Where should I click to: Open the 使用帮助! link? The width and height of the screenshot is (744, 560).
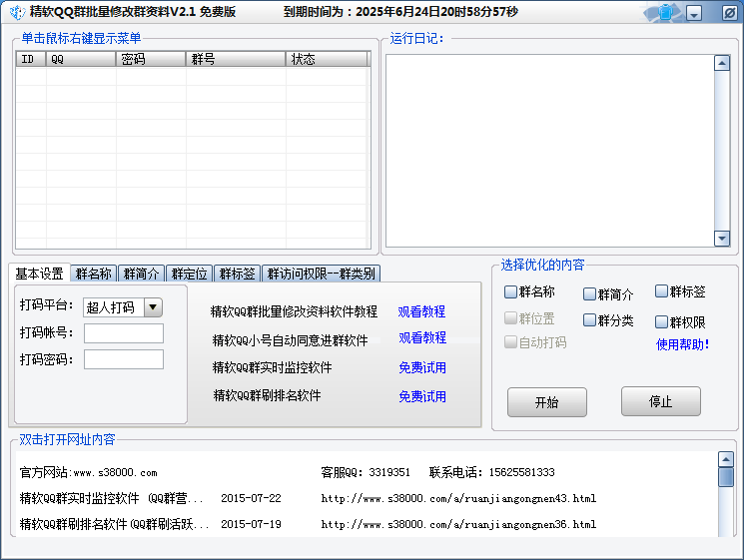point(682,344)
